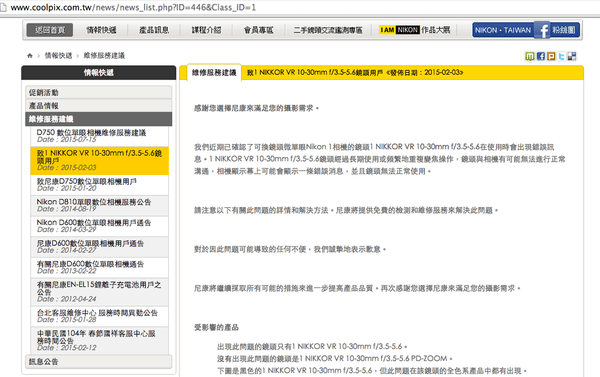Click 維修服務建議 in the breadcrumb
Image resolution: width=600 pixels, height=377 pixels.
pos(104,55)
